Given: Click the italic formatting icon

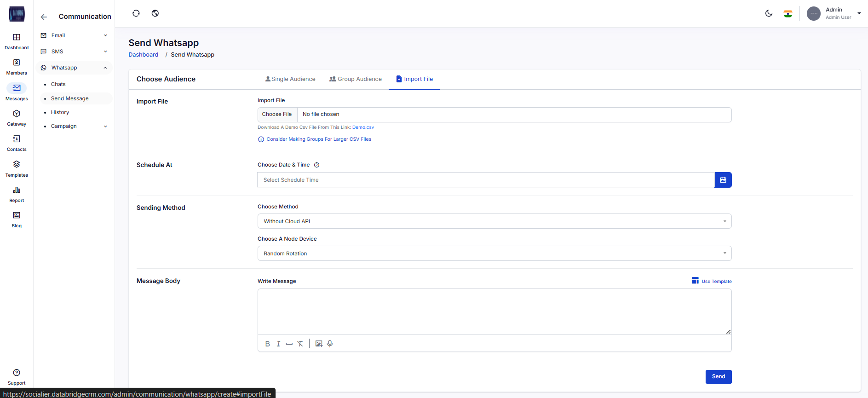Looking at the screenshot, I should pos(278,344).
